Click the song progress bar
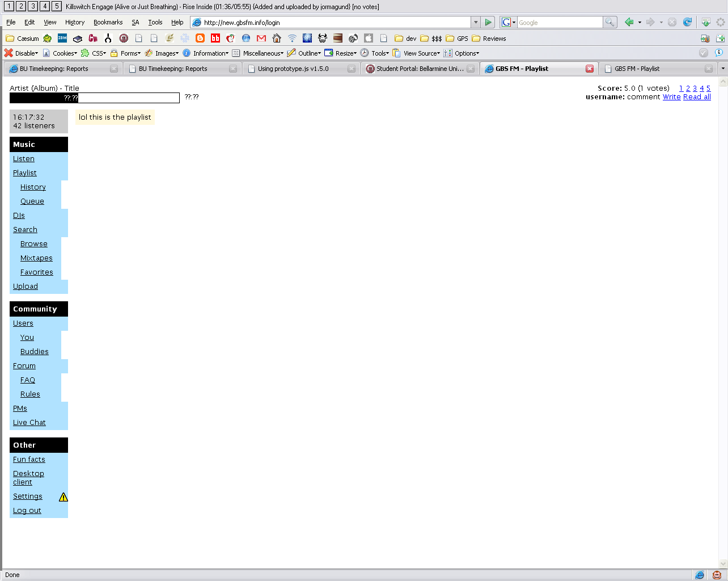Screen dimensions: 728x581 95,98
